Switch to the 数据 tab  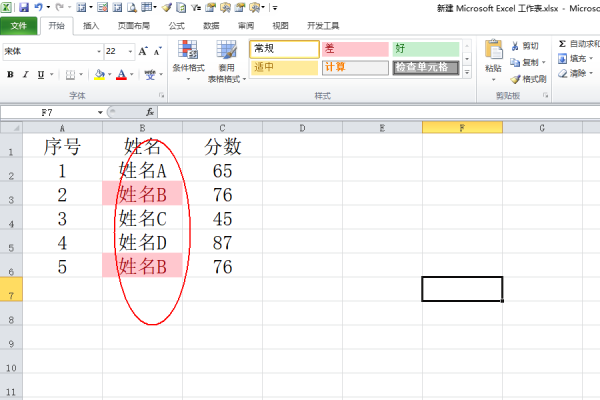click(211, 26)
